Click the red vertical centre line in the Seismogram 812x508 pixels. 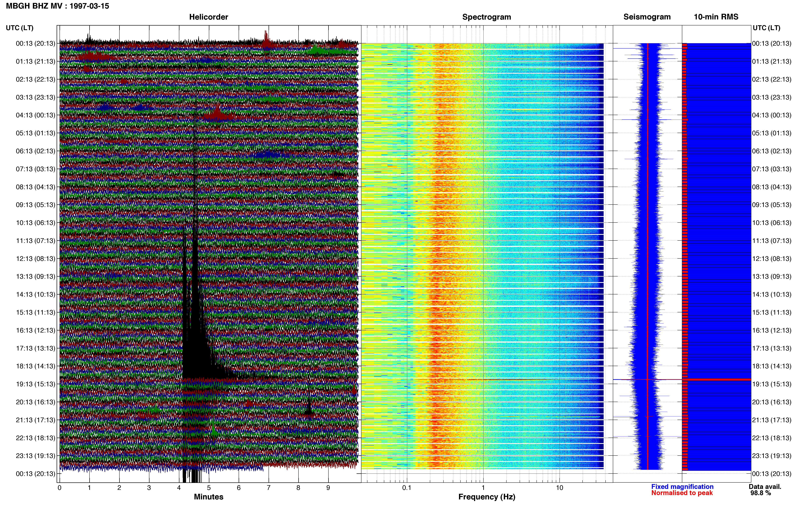pyautogui.click(x=647, y=256)
